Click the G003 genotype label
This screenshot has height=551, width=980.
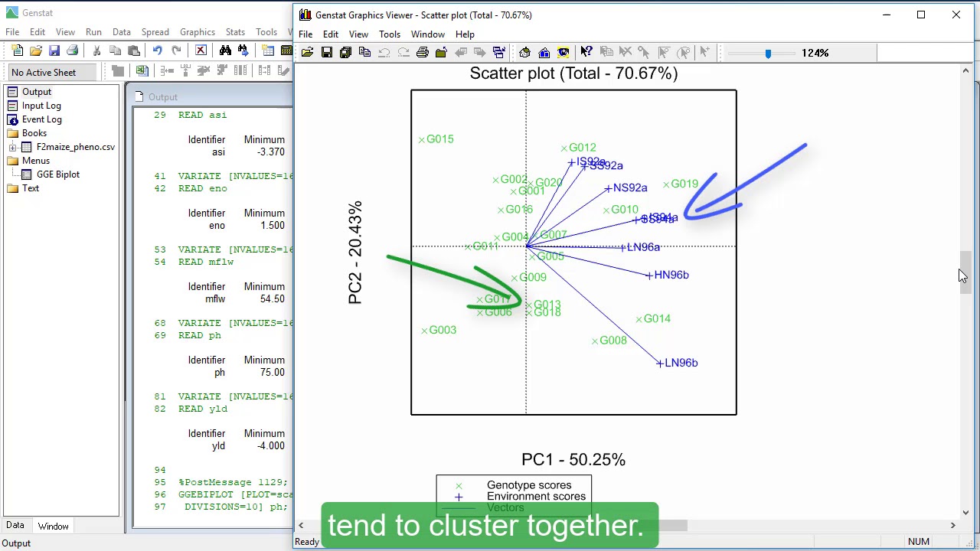coord(443,330)
